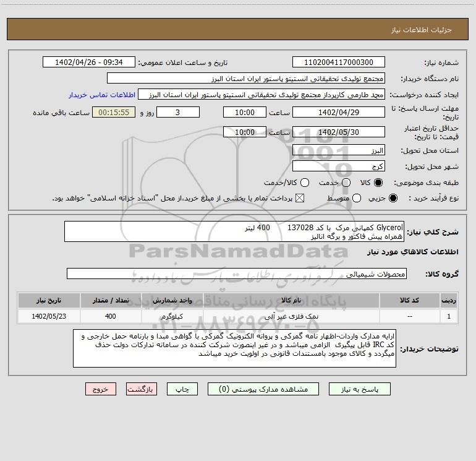Image resolution: width=476 pixels, height=461 pixels.
Task: Click کد کالا column header
Action: [x=409, y=300]
